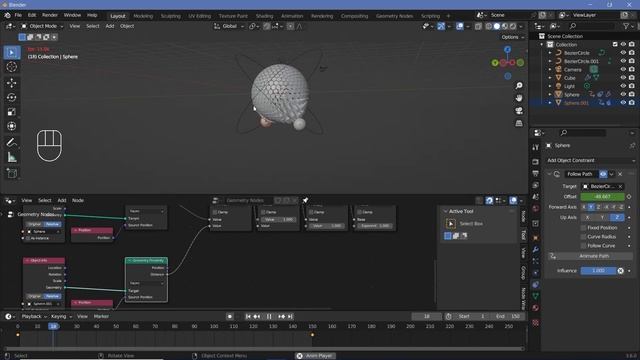Click the Blender logo menu icon
The width and height of the screenshot is (640, 360).
click(x=7, y=15)
